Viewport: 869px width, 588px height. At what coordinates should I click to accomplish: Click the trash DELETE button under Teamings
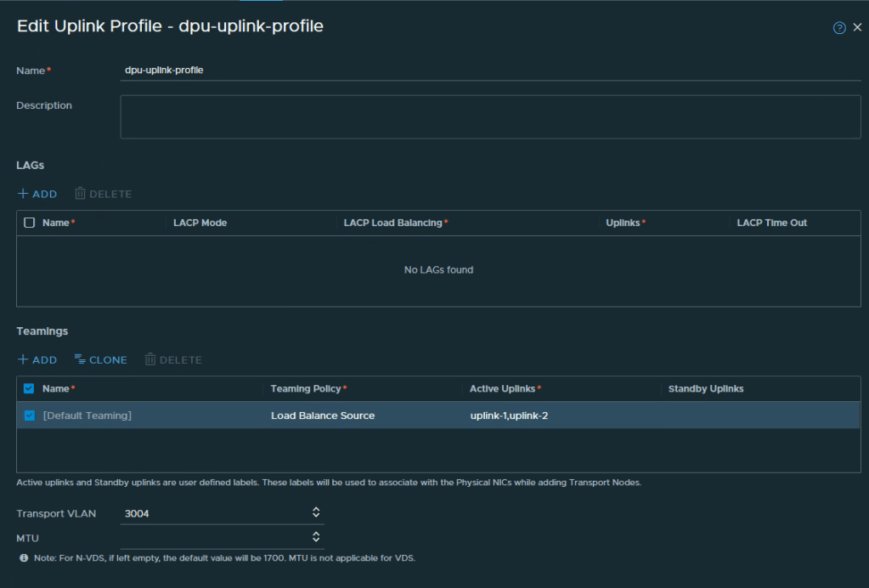coord(173,359)
